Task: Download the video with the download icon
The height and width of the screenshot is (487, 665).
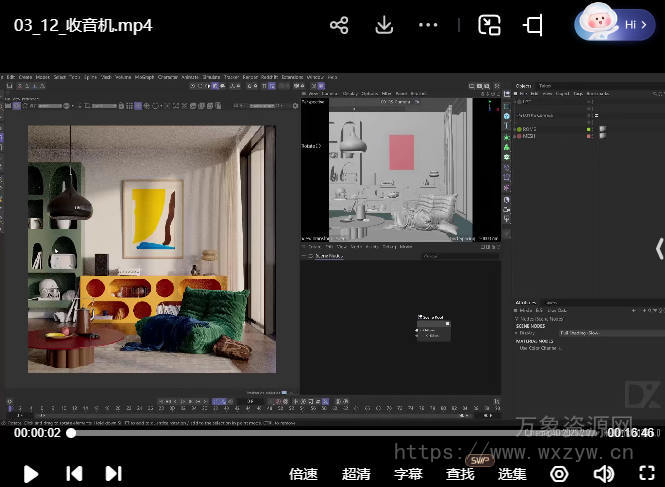Action: 384,25
